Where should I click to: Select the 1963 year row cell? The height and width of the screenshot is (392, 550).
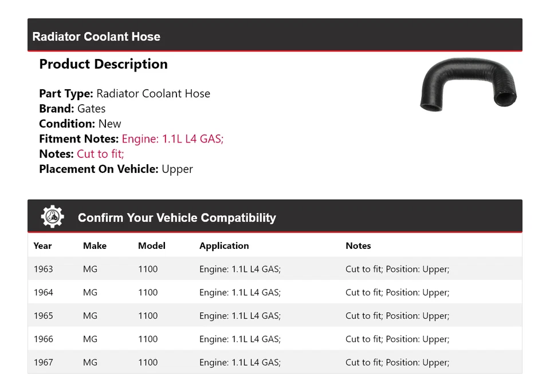(43, 269)
